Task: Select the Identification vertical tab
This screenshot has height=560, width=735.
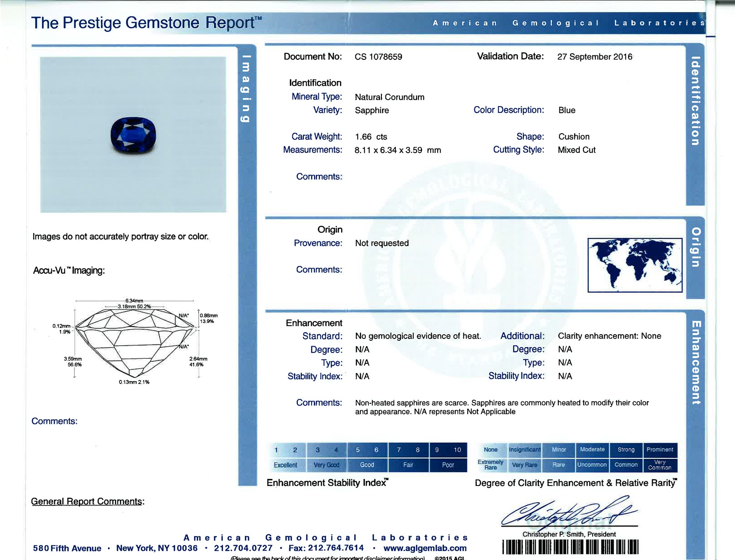Action: click(x=695, y=101)
